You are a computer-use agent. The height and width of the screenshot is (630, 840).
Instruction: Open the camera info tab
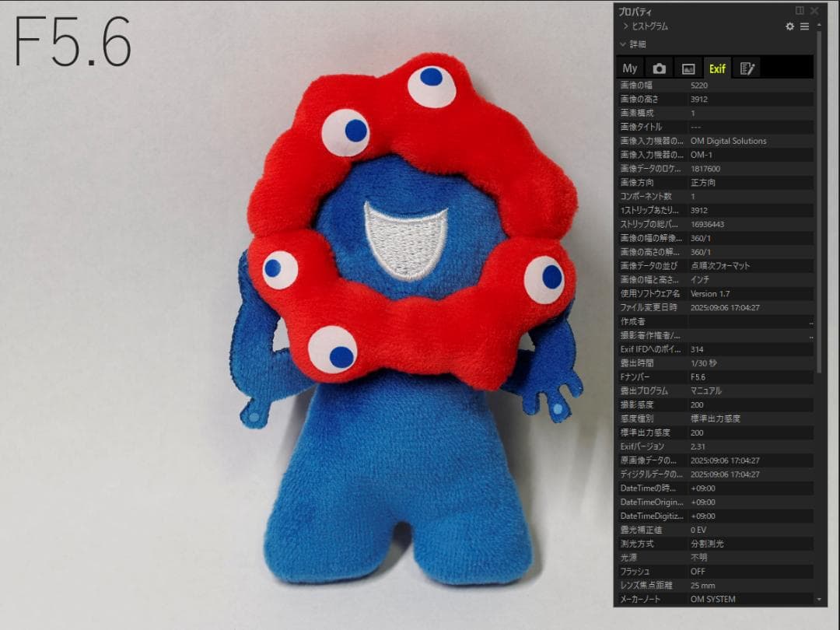pyautogui.click(x=659, y=68)
